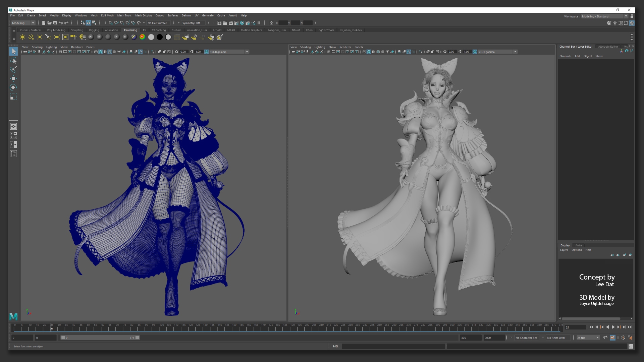644x362 pixels.
Task: Click the open scene folder icon
Action: [49, 23]
